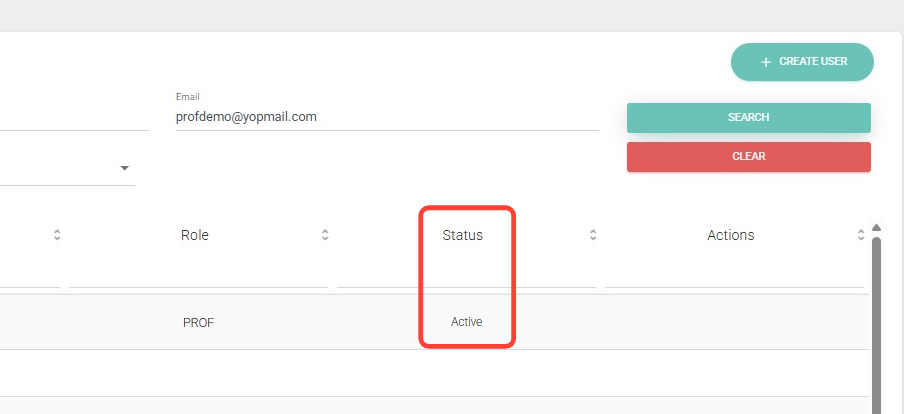The image size is (904, 414).
Task: Toggle sort arrows on the Actions column
Action: tap(861, 236)
